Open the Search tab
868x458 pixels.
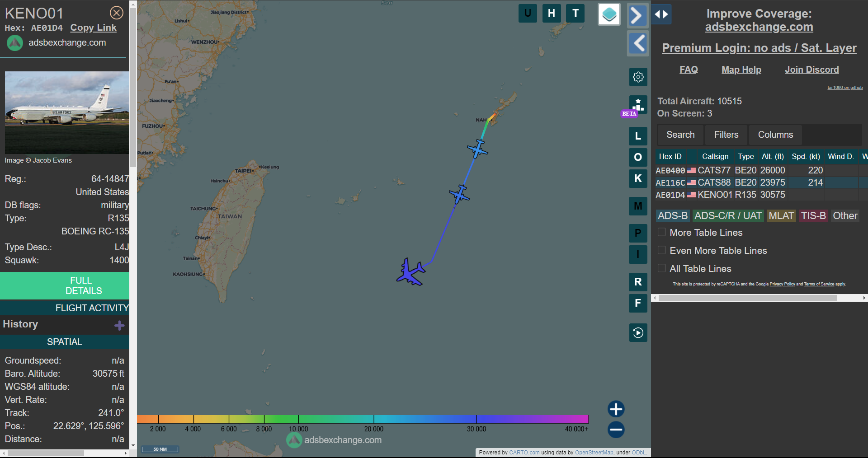tap(680, 135)
